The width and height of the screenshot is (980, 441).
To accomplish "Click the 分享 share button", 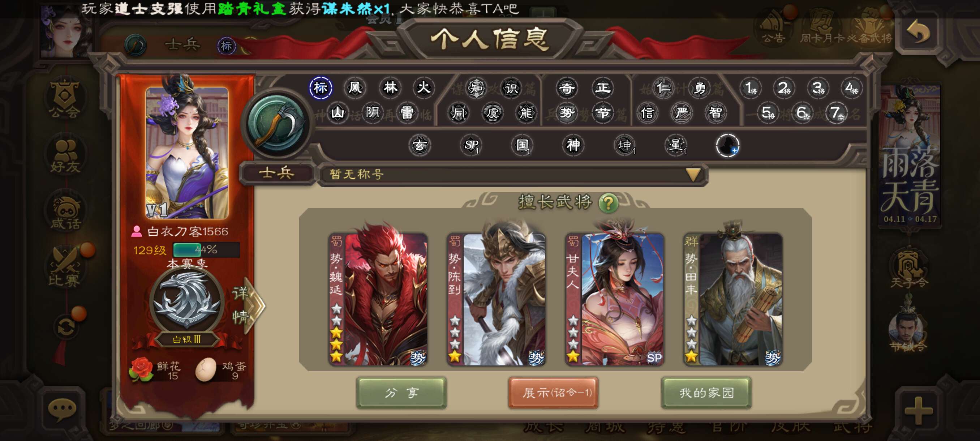I will tap(401, 393).
